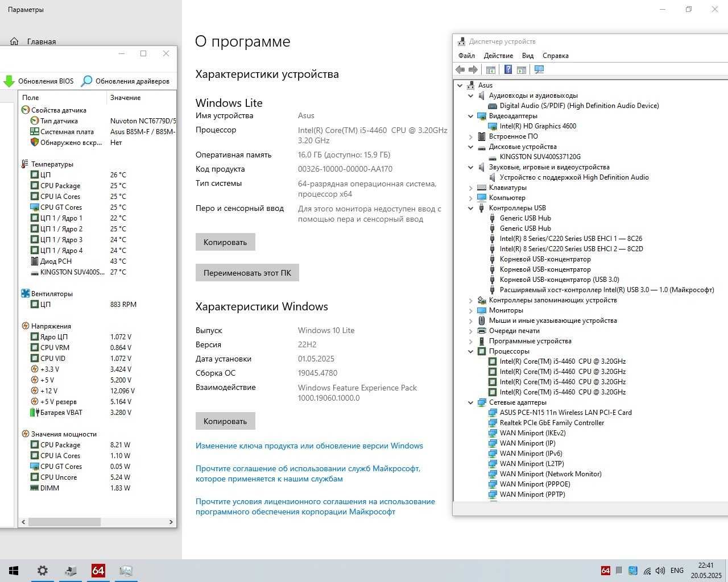This screenshot has height=582, width=728.
Task: Open Справка menu in Device Manager
Action: [556, 56]
